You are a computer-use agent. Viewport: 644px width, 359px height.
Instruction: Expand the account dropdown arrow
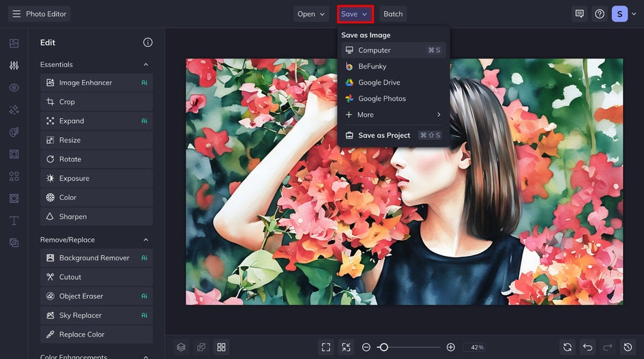[x=634, y=14]
